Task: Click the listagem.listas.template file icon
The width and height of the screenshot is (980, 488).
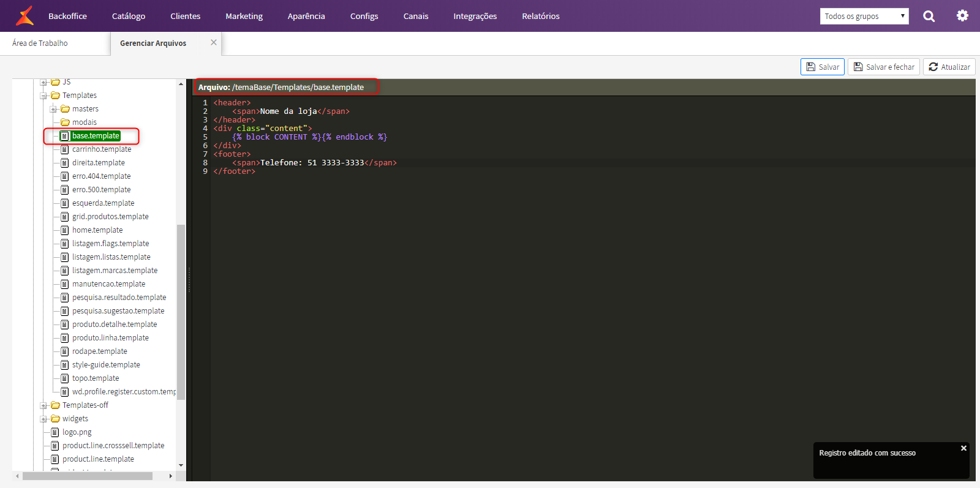Action: click(65, 257)
